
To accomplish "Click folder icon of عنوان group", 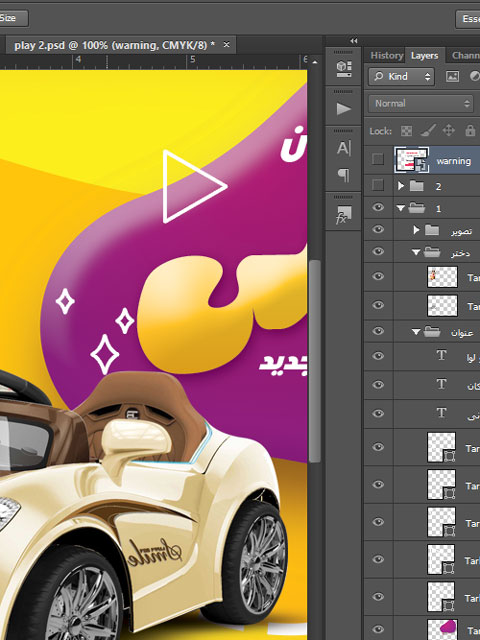I will pyautogui.click(x=432, y=331).
